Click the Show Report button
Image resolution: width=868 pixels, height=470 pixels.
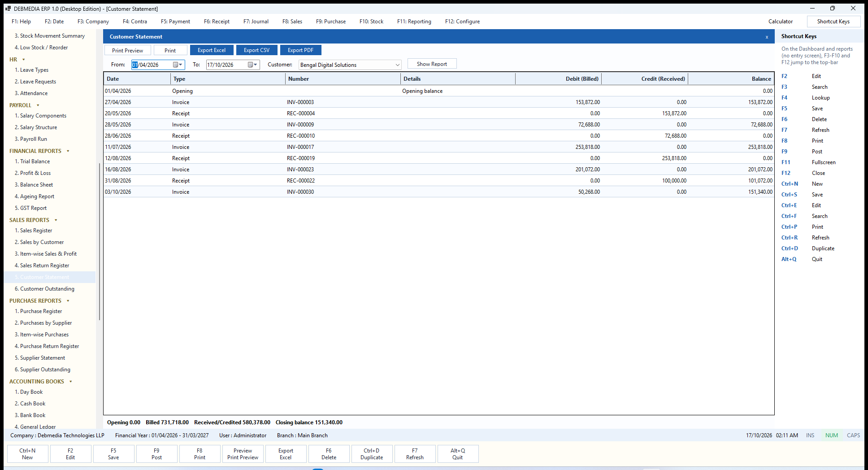tap(432, 64)
